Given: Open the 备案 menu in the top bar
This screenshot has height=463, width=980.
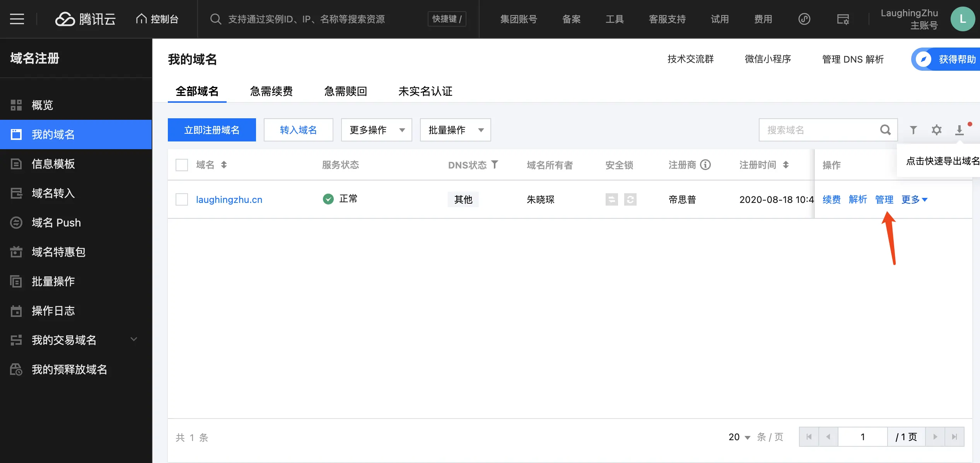Looking at the screenshot, I should point(571,19).
